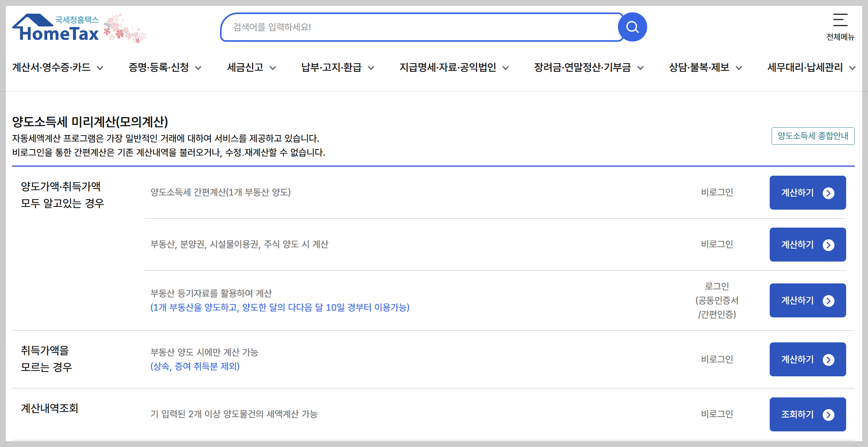Image resolution: width=868 pixels, height=447 pixels.
Task: Click the magnifier search icon button
Action: [632, 27]
